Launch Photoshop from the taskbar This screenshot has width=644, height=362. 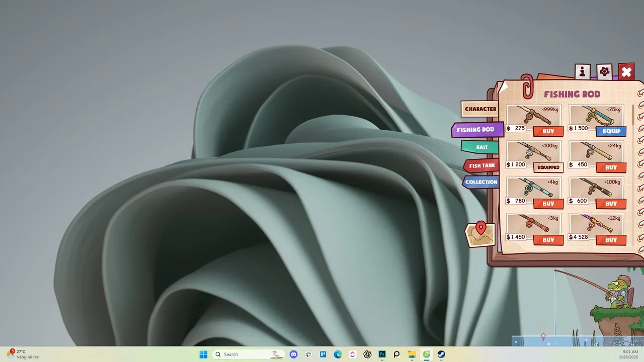(382, 354)
